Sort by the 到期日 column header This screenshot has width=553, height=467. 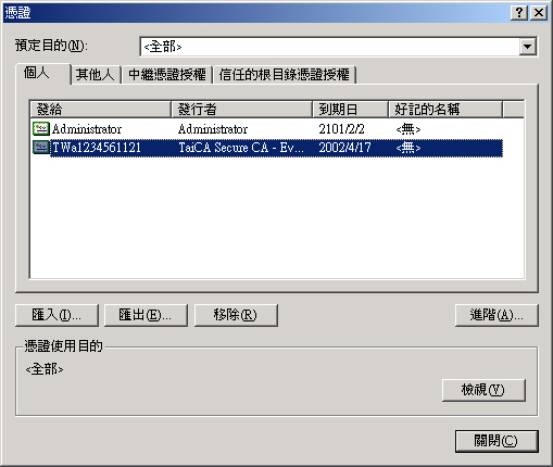(350, 109)
